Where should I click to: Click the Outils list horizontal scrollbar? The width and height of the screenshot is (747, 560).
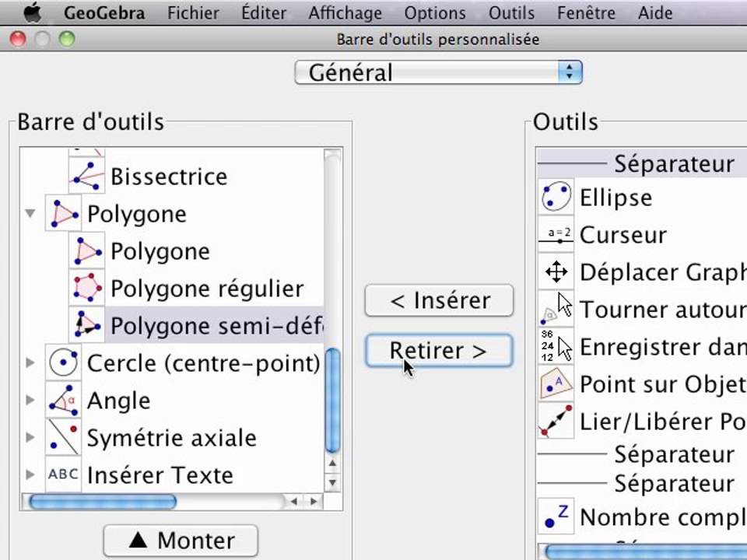646,552
